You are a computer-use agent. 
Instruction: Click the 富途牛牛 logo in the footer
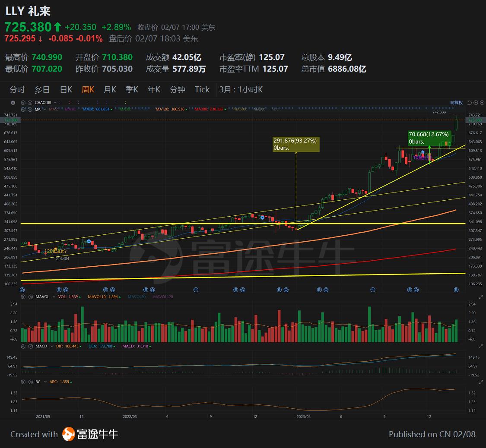tap(90, 434)
